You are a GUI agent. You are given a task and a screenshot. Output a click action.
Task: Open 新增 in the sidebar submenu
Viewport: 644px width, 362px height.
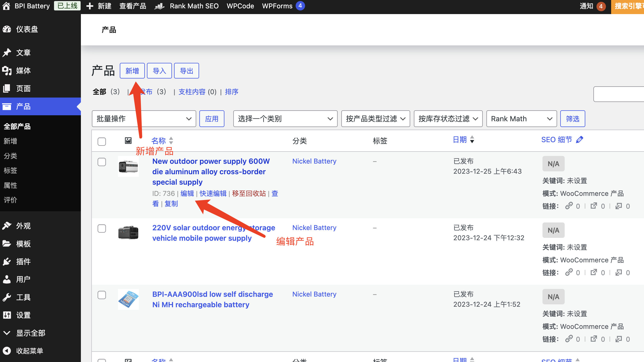tap(10, 141)
